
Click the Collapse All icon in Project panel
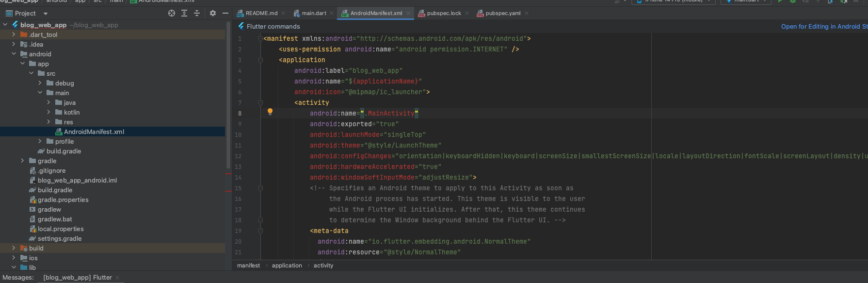[x=197, y=13]
